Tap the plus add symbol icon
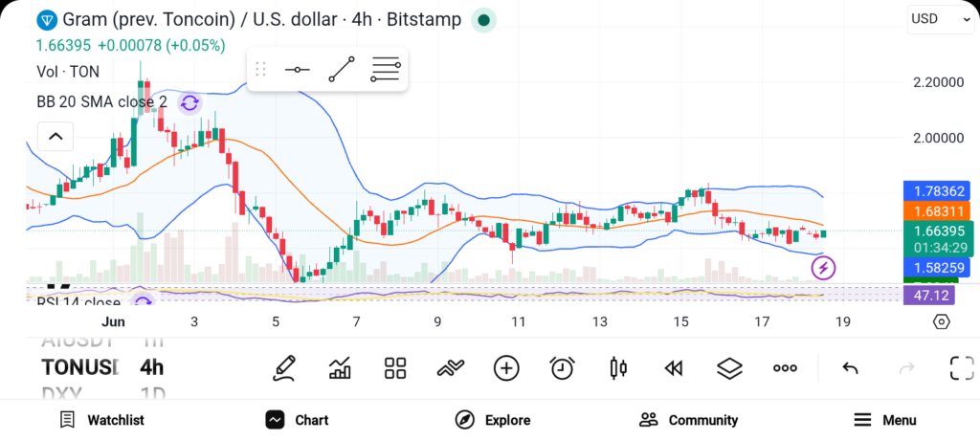980x441 pixels. [506, 368]
